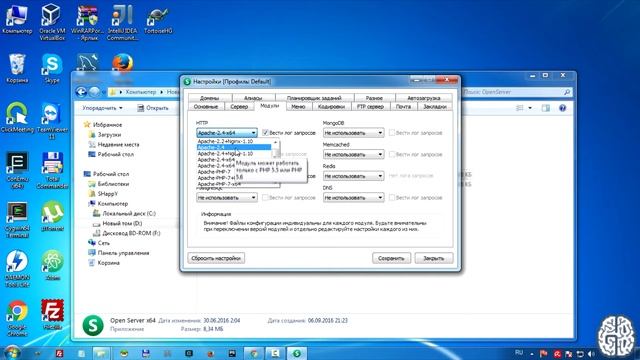Launch IntelliJ IDEA Community from the desktop
The width and height of the screenshot is (640, 360).
[122, 22]
